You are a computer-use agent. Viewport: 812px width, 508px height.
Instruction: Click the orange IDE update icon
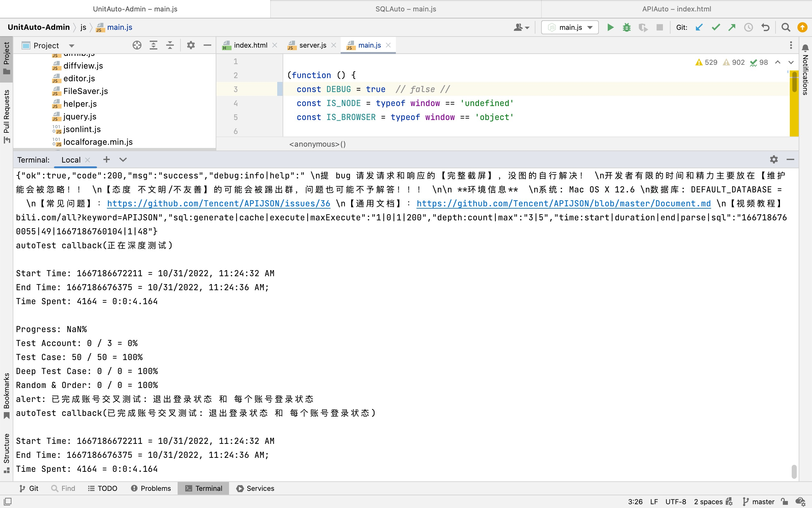click(x=802, y=27)
